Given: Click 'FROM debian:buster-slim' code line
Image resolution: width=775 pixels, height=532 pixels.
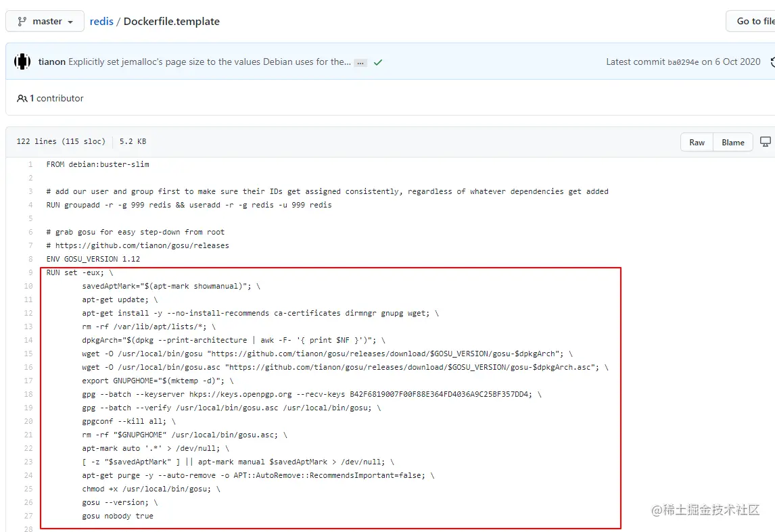Looking at the screenshot, I should click(x=98, y=164).
